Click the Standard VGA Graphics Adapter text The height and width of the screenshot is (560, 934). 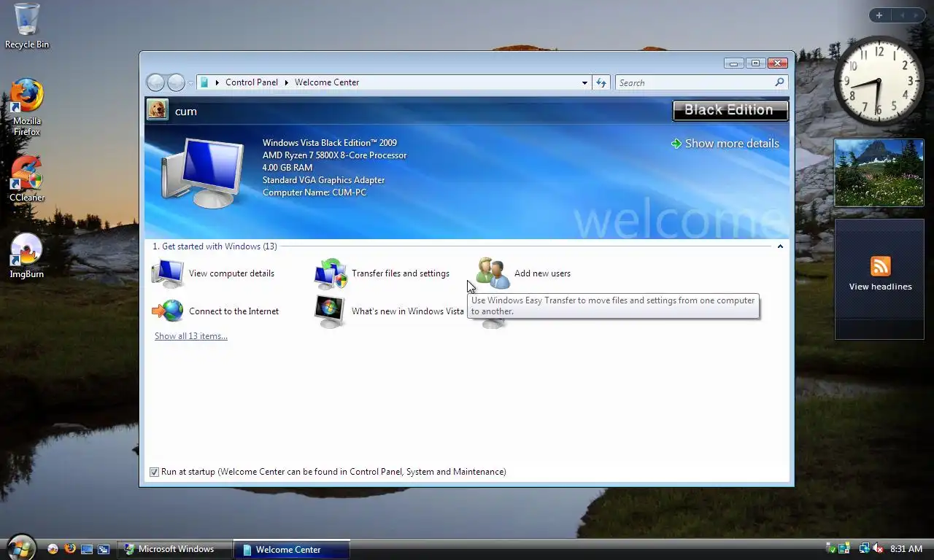pos(323,180)
